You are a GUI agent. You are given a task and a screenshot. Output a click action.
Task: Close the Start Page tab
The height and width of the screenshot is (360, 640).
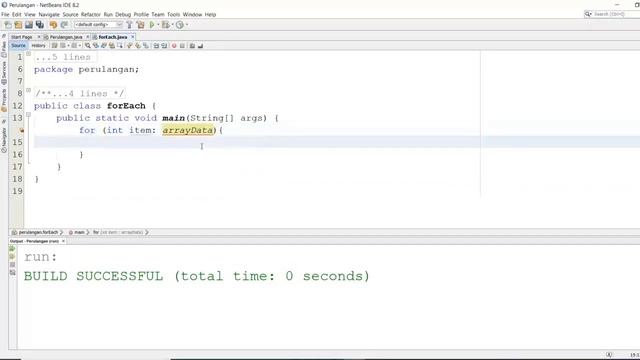[x=39, y=37]
